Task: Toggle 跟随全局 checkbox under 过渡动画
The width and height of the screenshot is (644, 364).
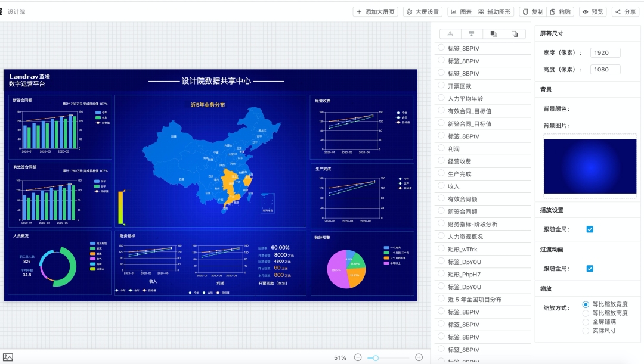Action: click(x=590, y=269)
